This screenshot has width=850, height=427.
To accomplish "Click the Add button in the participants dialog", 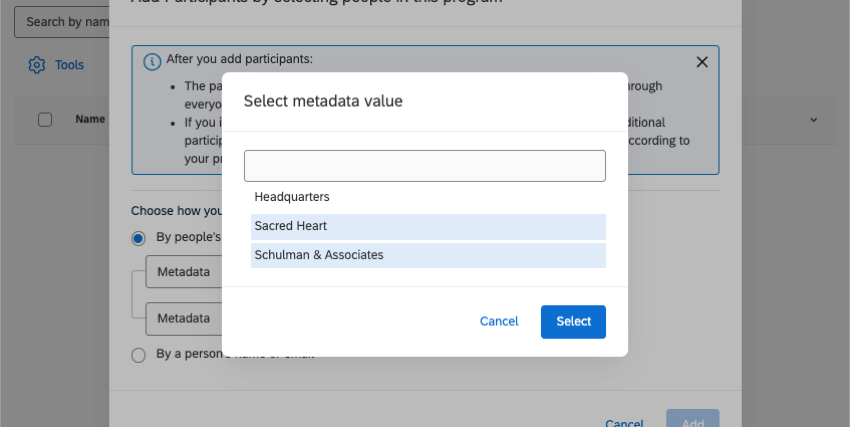I will tap(692, 422).
